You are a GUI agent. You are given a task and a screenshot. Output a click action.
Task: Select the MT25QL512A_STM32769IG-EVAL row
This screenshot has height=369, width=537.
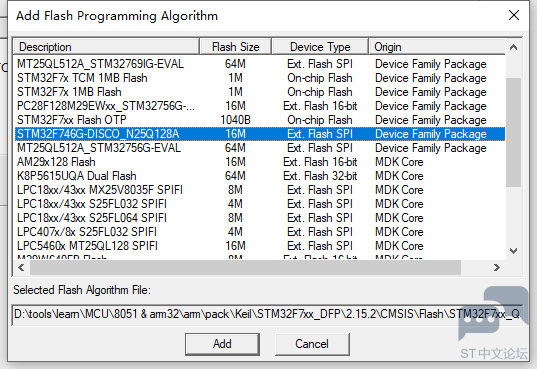[260, 64]
